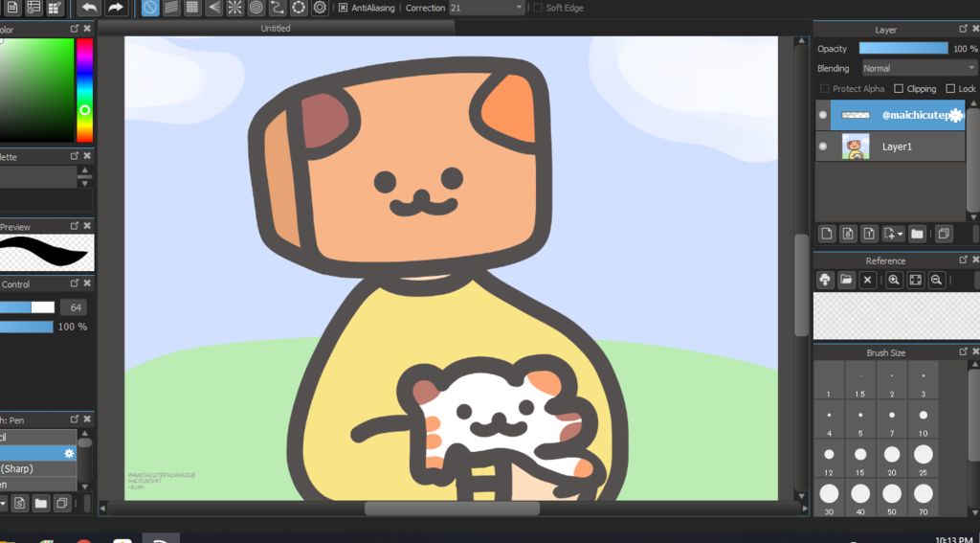Click canvas horizontal scroll left arrow
The image size is (980, 543).
102,509
